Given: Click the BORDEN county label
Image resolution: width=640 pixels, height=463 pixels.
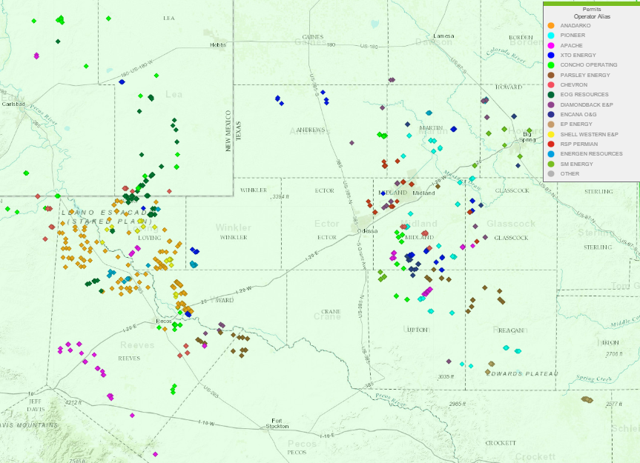Looking at the screenshot, I should tap(521, 38).
